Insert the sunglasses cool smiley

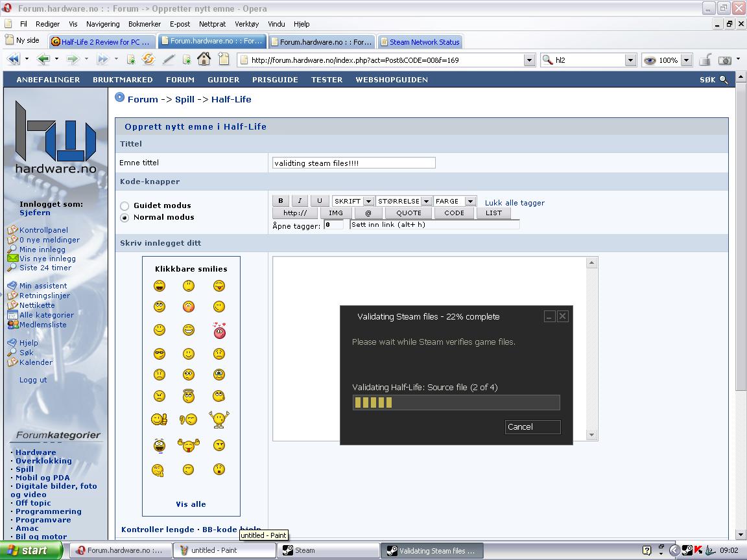[x=160, y=354]
